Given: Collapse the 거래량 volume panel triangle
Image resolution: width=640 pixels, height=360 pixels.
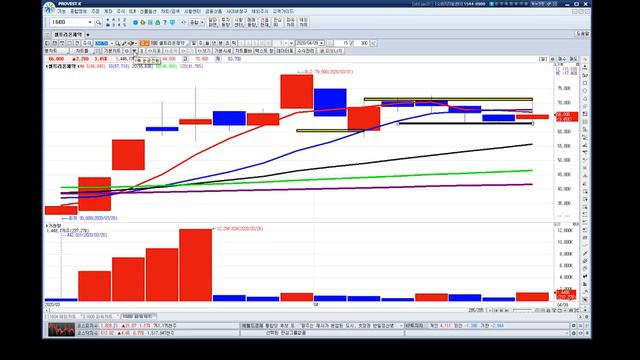Looking at the screenshot, I should [47, 226].
